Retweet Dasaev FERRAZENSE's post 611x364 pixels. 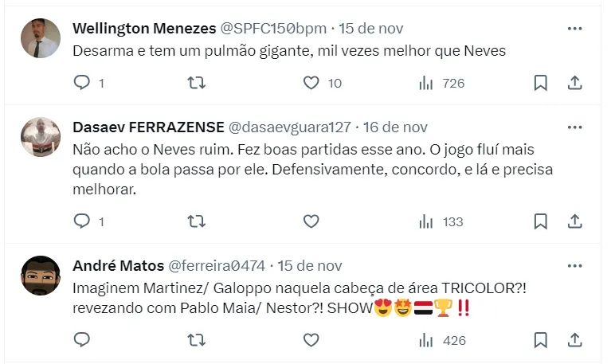click(196, 221)
